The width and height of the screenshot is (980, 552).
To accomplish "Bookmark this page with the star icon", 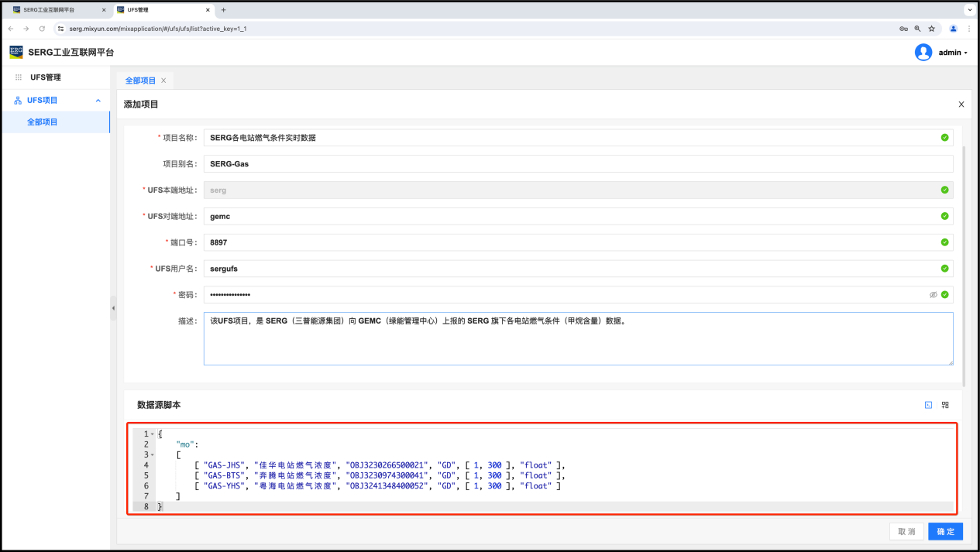I will (932, 29).
